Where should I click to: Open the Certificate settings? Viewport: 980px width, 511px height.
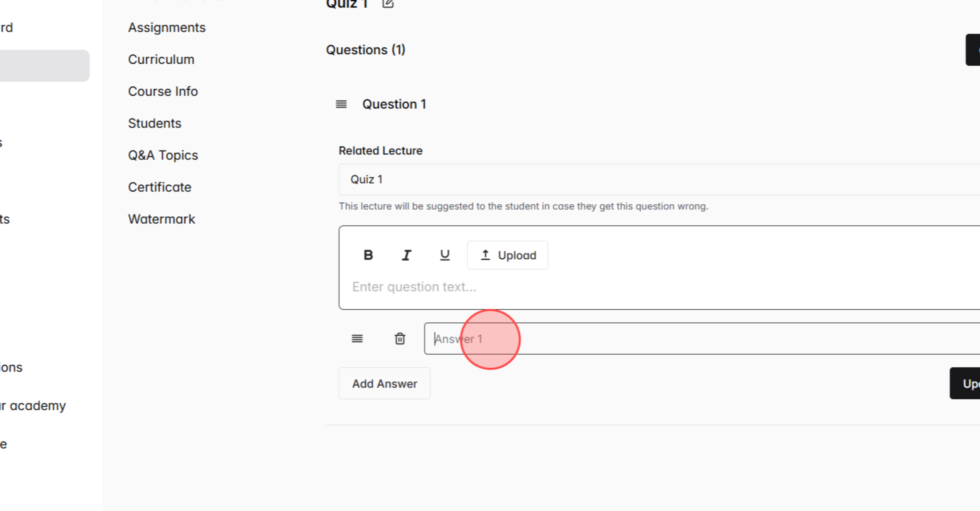[x=159, y=187]
